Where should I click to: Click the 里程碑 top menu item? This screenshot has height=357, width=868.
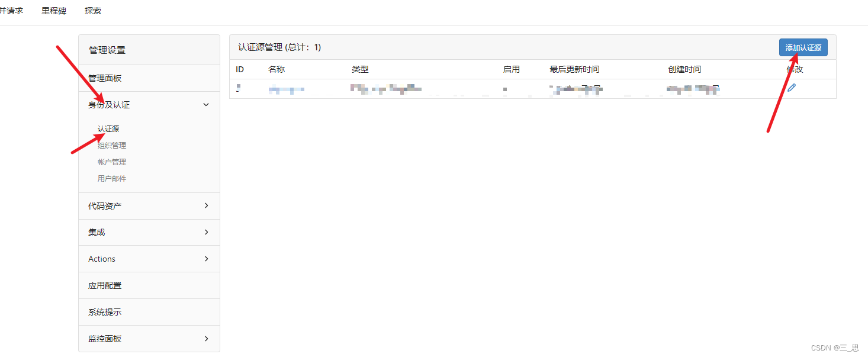(x=53, y=10)
